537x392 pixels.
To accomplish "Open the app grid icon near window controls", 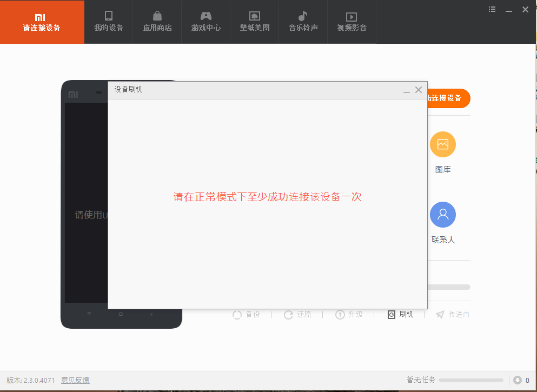I will click(x=492, y=9).
